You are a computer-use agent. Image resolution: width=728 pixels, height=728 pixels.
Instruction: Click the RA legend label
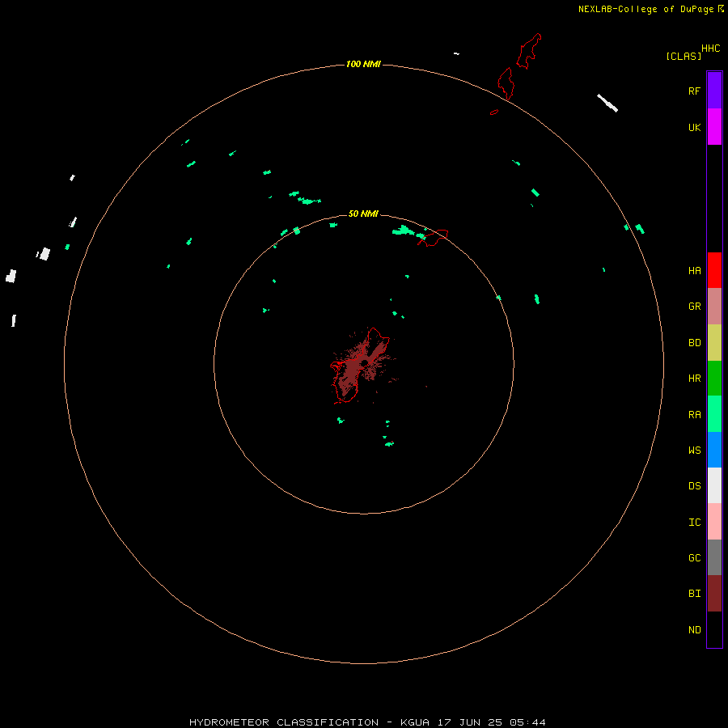694,414
